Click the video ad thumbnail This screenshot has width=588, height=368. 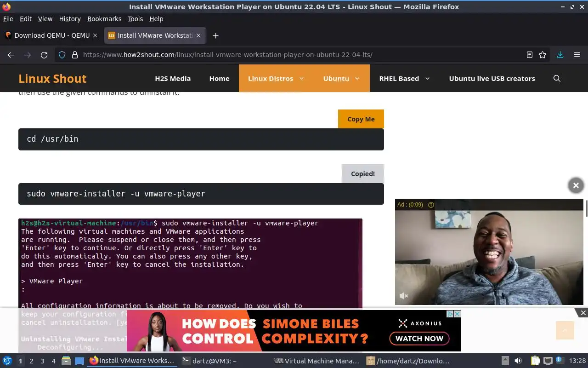[489, 252]
